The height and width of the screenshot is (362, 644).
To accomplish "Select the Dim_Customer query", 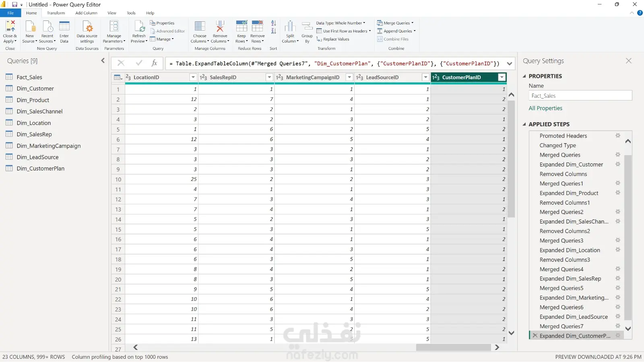I will [35, 88].
